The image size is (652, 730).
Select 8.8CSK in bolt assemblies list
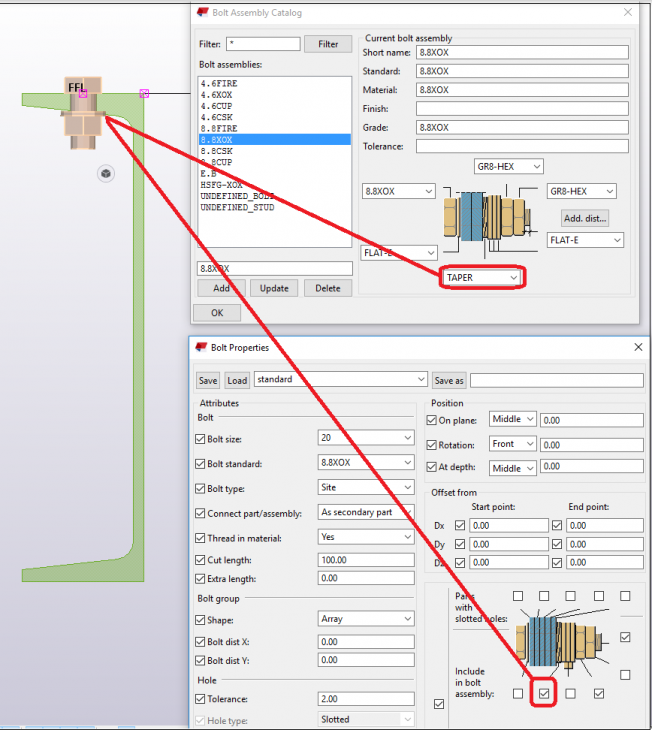[275, 151]
